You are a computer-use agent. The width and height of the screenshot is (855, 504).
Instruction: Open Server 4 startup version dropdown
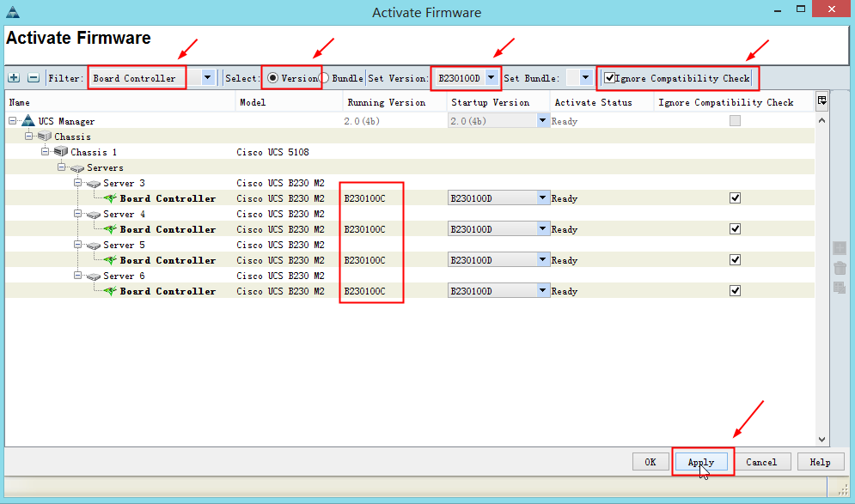[542, 229]
